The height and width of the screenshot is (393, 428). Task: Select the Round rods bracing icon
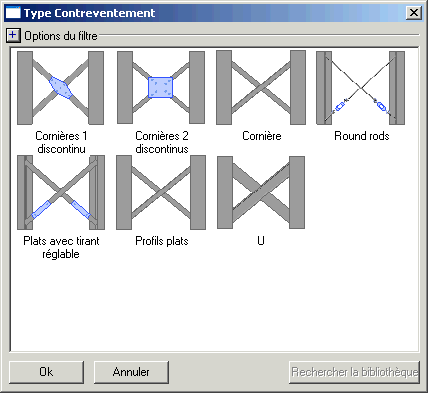click(360, 88)
